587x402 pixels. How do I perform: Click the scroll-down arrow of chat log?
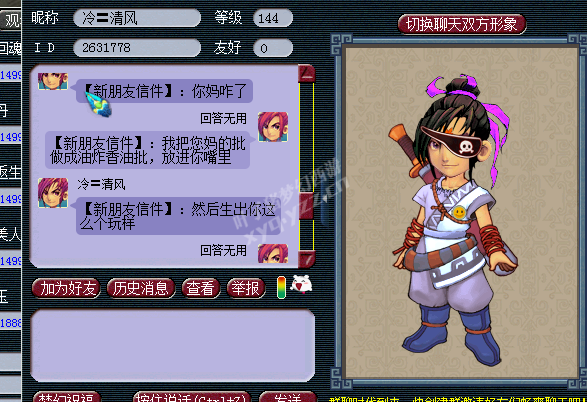pos(307,259)
